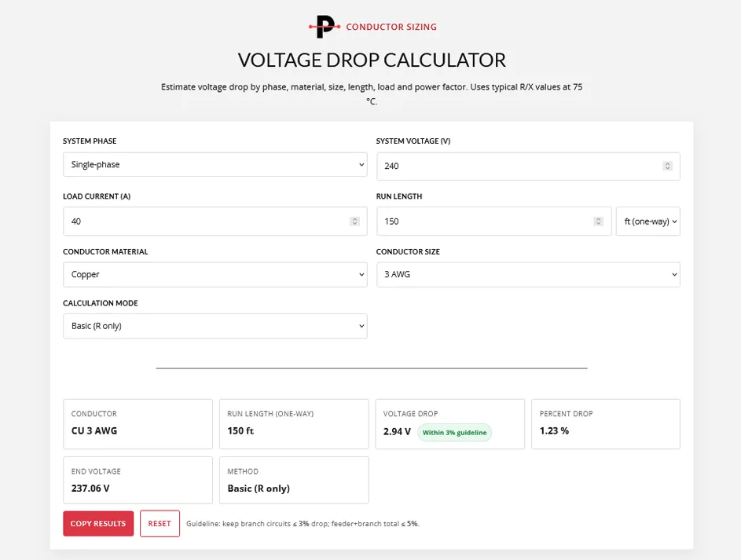Screen dimensions: 741x560
Task: Click the System Voltage input field
Action: (x=528, y=167)
